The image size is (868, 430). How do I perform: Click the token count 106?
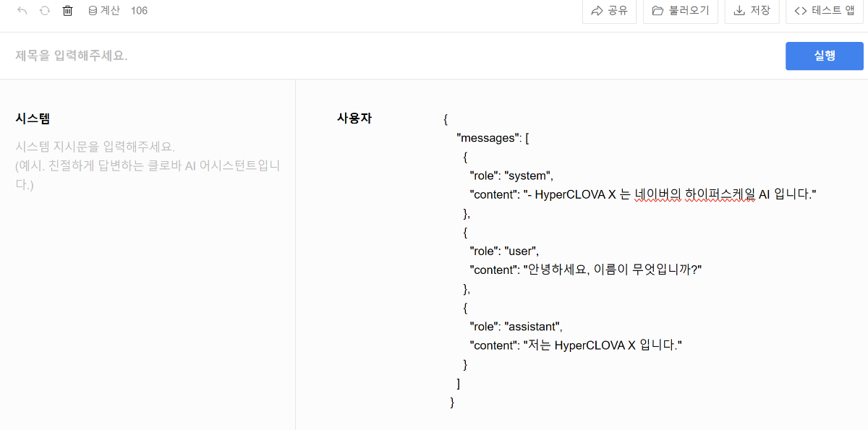(139, 11)
